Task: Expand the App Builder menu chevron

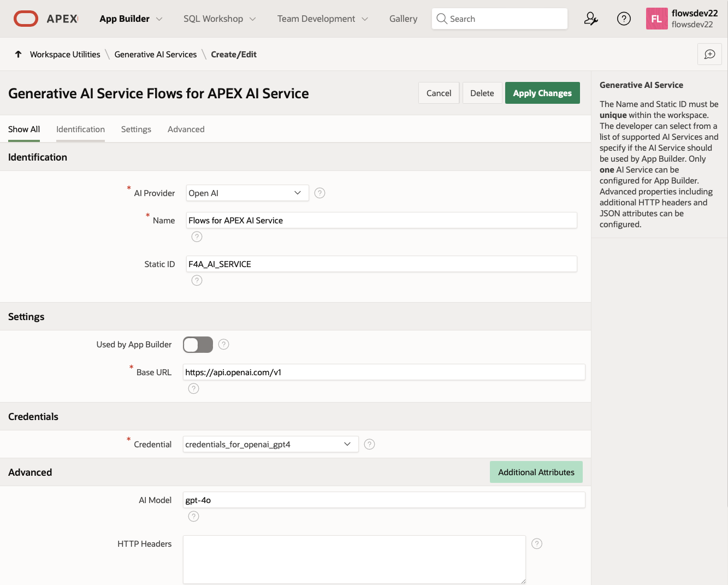Action: (159, 19)
